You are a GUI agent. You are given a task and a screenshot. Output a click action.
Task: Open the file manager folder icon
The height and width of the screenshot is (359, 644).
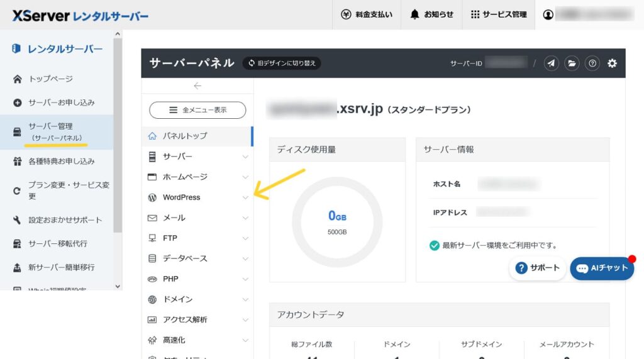pos(572,64)
